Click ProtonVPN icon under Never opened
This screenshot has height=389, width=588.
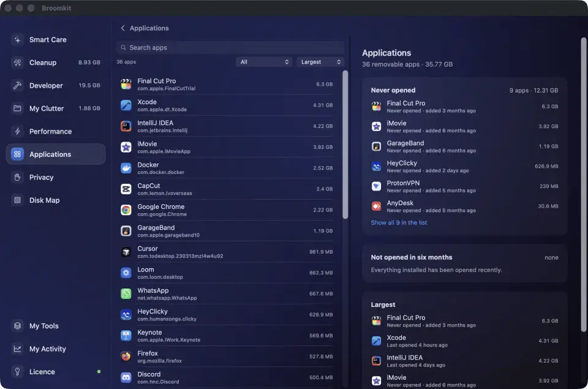pyautogui.click(x=376, y=186)
